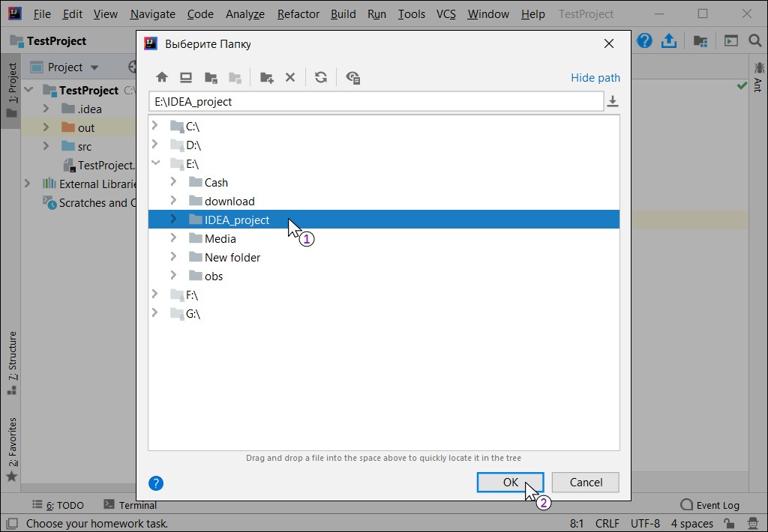Select the obs folder
This screenshot has width=768, height=532.
[214, 276]
